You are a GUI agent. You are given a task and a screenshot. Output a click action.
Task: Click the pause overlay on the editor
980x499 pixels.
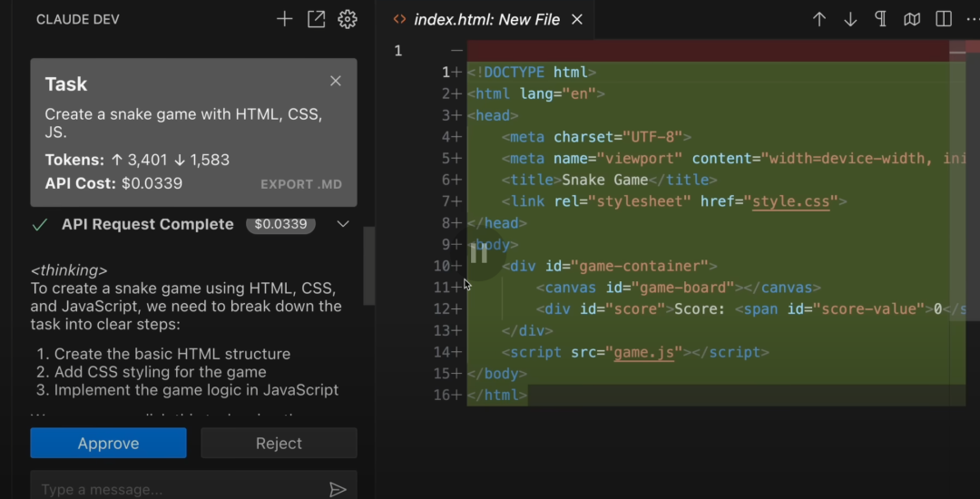coord(479,255)
